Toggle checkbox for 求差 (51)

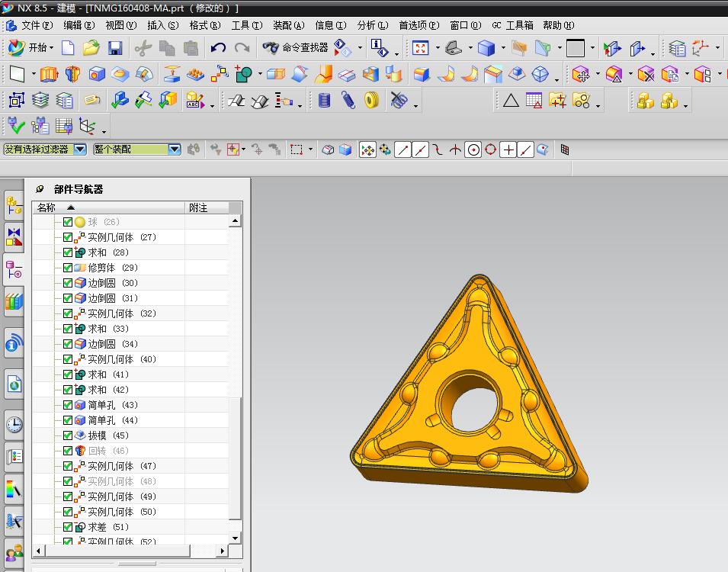click(68, 527)
